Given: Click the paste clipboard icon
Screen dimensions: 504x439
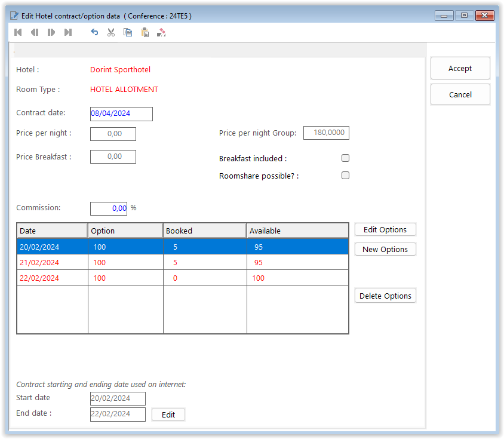Looking at the screenshot, I should click(x=145, y=32).
